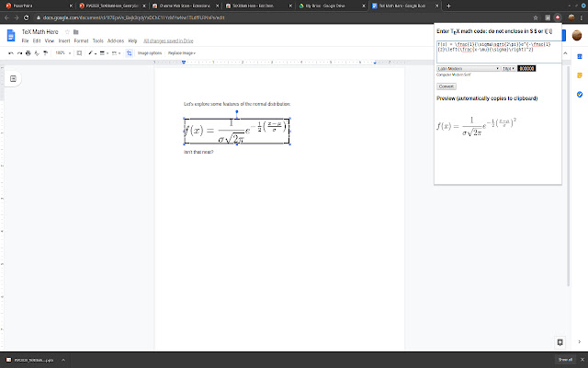
Task: Open Image options
Action: tap(149, 53)
